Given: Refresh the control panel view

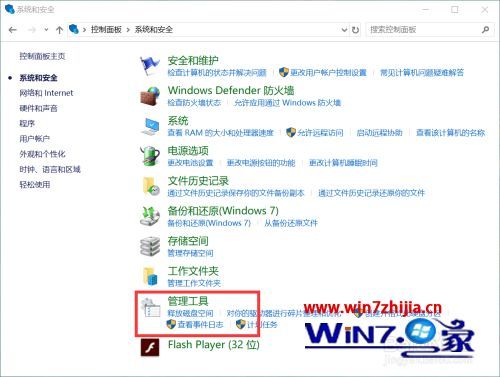Looking at the screenshot, I should coord(356,30).
